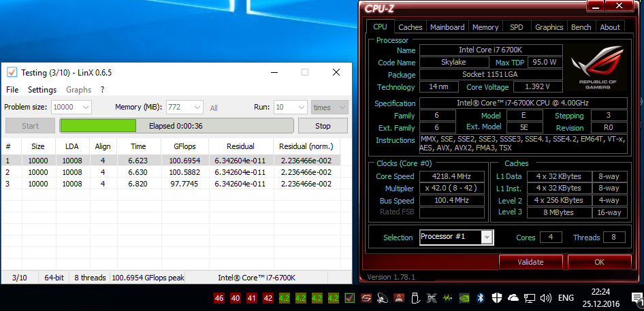644x311 pixels.
Task: Open the Bluetooth tray icon
Action: (x=480, y=298)
